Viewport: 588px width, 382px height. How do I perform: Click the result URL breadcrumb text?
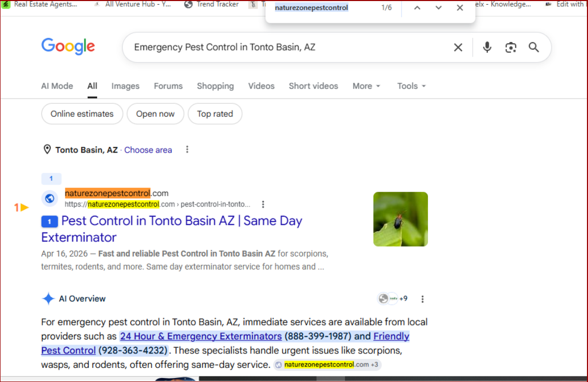157,204
